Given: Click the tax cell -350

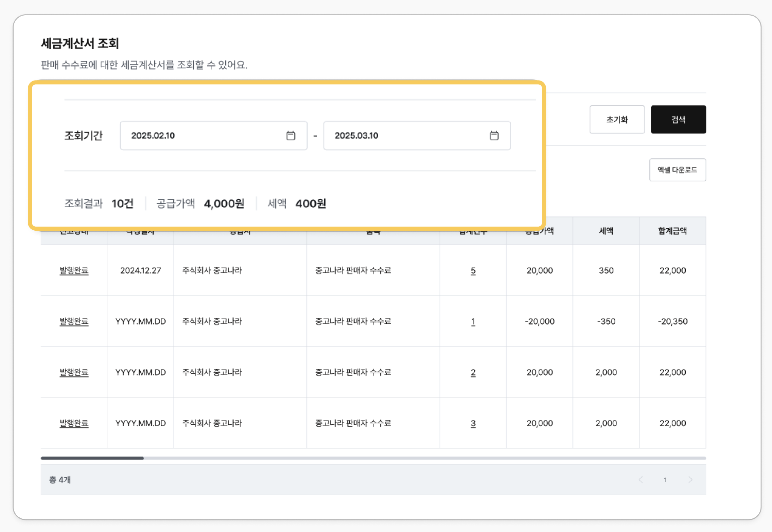Looking at the screenshot, I should tap(606, 321).
